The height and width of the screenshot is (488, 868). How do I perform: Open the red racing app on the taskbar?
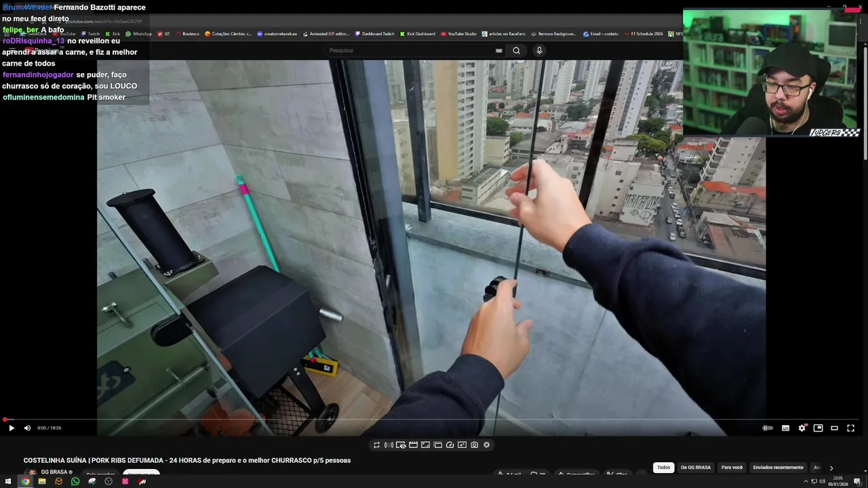[x=142, y=481]
